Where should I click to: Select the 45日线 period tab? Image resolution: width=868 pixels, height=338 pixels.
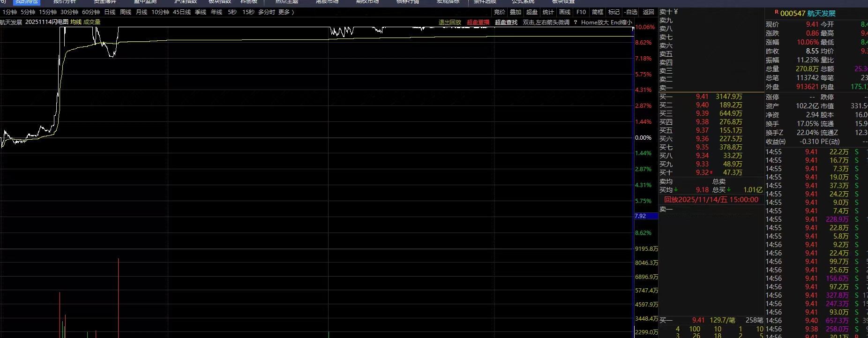pos(182,12)
